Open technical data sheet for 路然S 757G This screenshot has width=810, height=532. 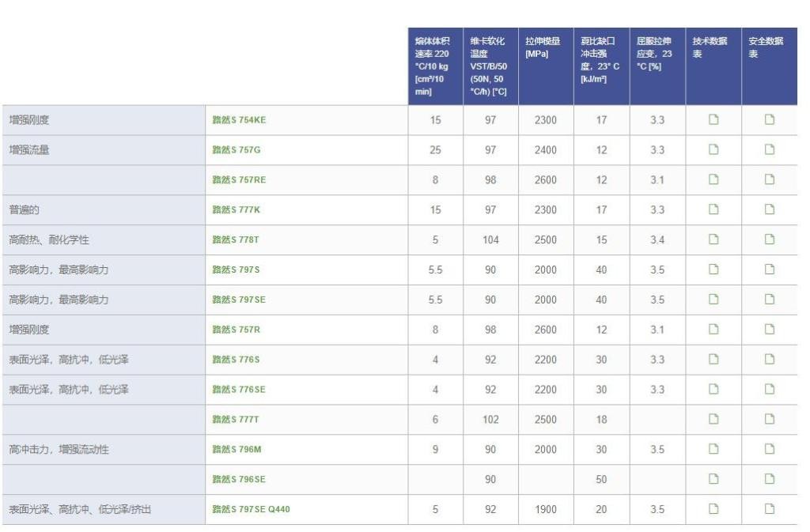click(x=713, y=150)
